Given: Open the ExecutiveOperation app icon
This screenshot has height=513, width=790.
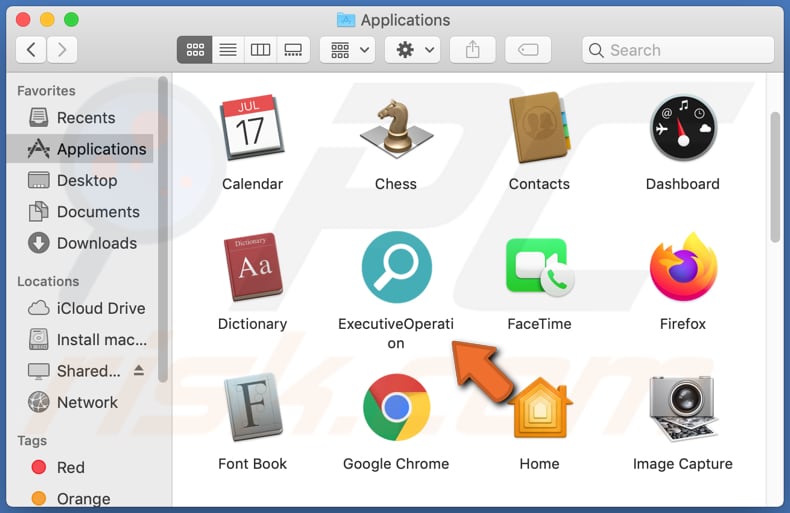Looking at the screenshot, I should [396, 268].
